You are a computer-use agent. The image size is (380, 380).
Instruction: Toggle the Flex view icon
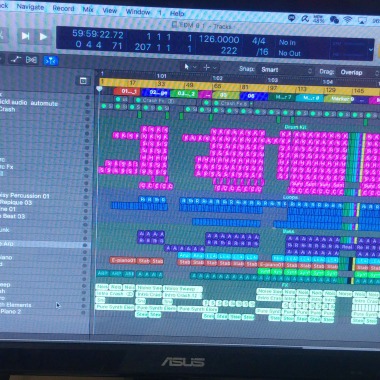[x=31, y=60]
